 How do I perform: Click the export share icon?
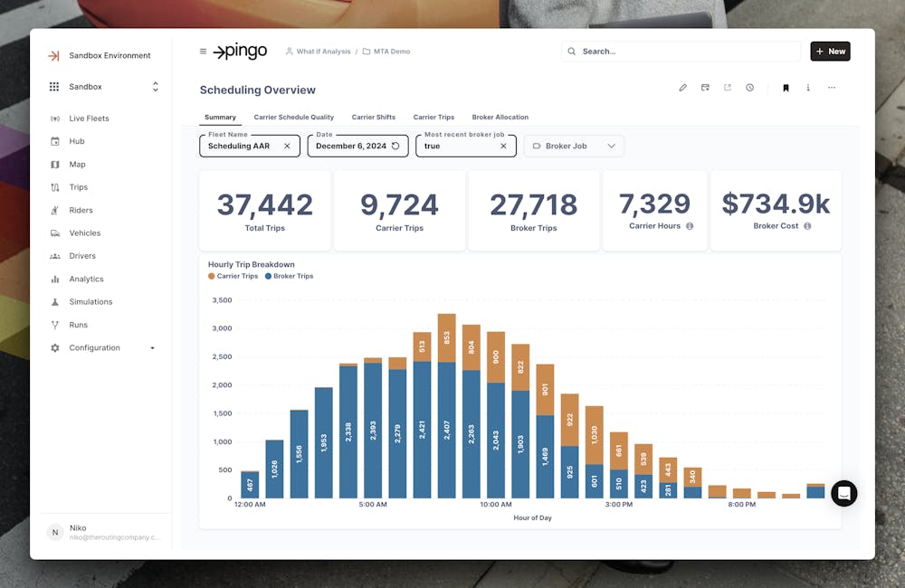point(728,88)
